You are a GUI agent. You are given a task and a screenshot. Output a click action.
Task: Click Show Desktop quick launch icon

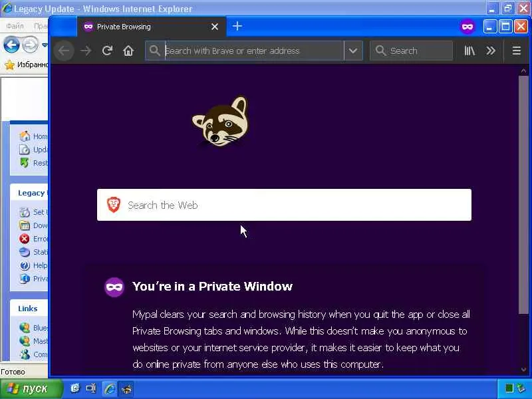click(91, 388)
